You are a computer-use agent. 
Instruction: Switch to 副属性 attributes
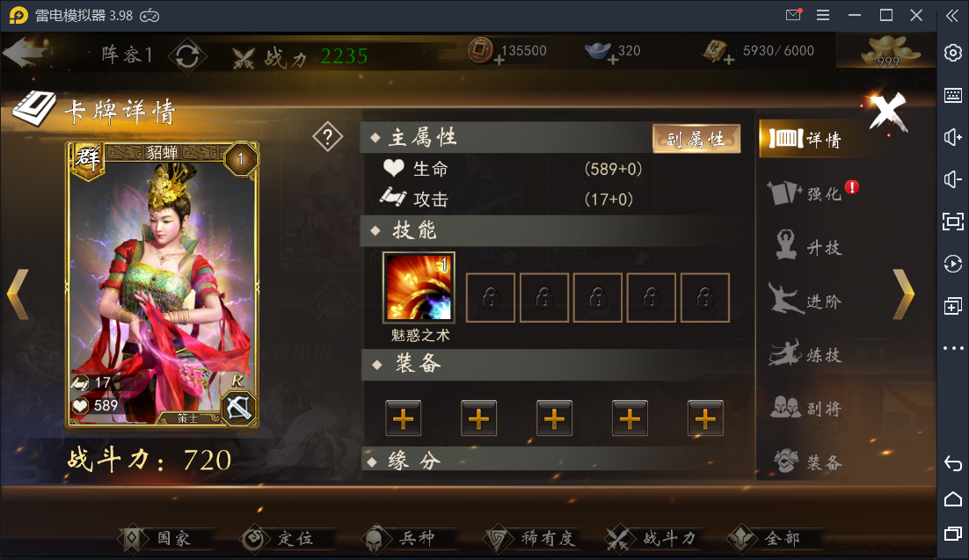(x=696, y=138)
